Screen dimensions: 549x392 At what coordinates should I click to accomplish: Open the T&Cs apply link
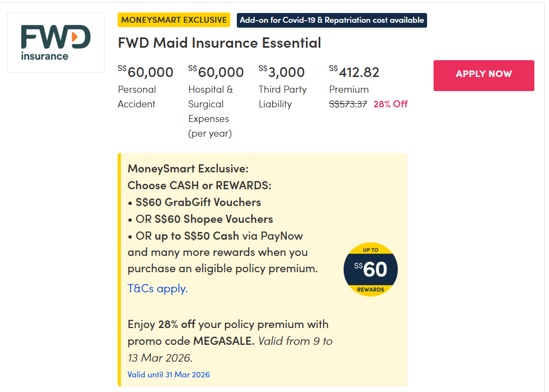[x=157, y=288]
